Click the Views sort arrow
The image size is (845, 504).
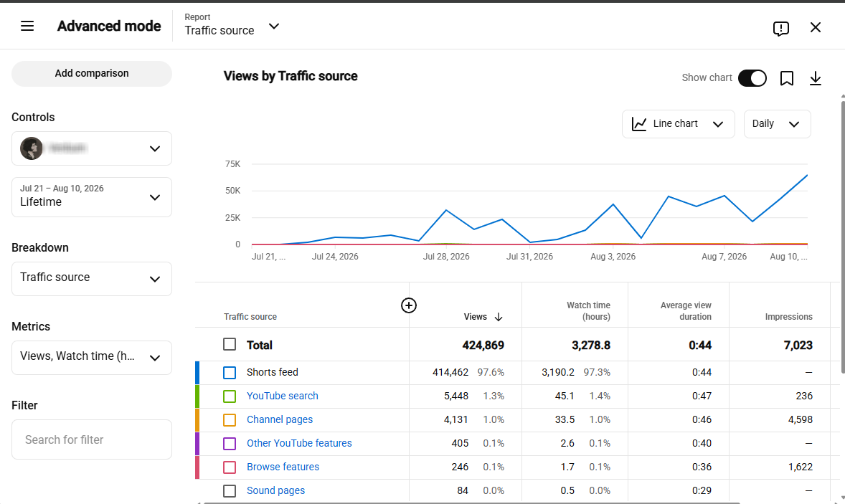[499, 317]
